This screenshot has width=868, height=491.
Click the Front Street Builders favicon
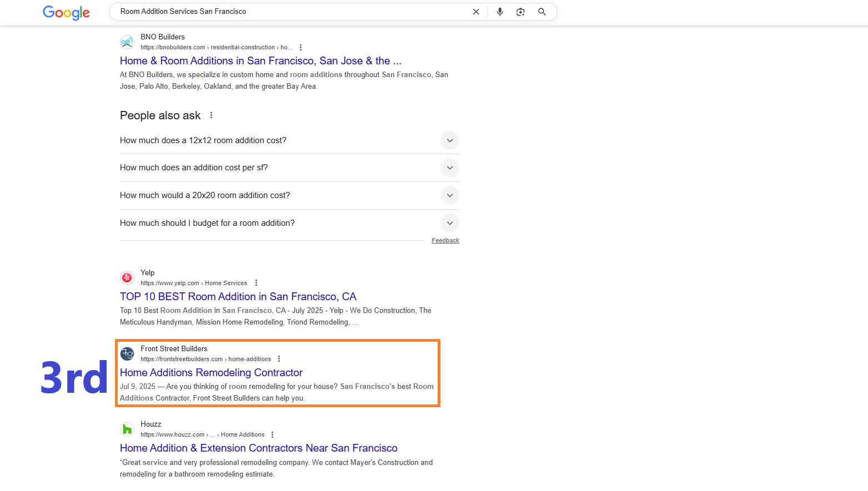pyautogui.click(x=127, y=353)
